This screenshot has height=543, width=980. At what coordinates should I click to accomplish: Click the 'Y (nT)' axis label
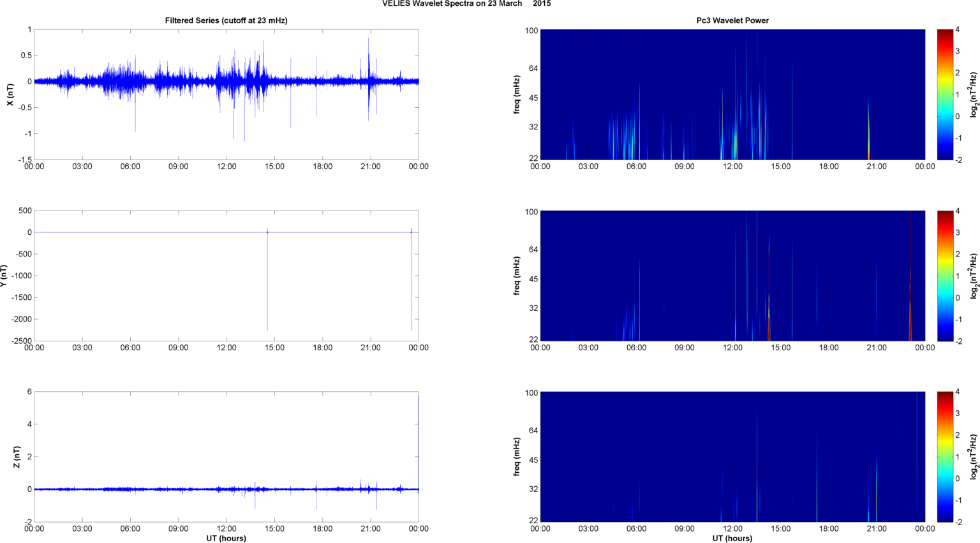(x=3, y=276)
